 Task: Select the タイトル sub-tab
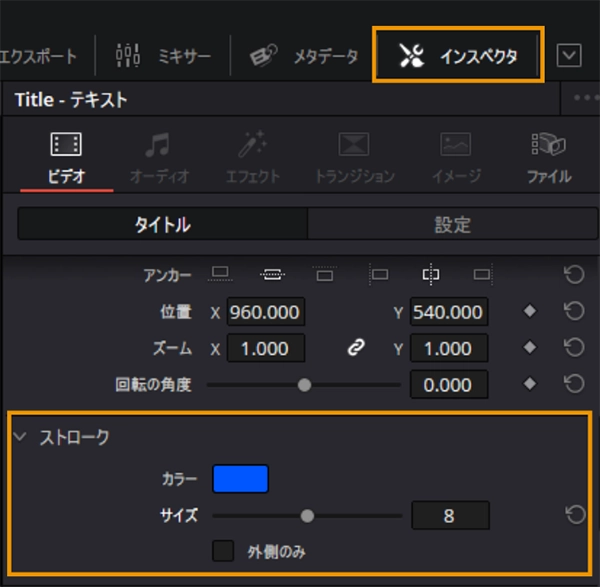[162, 224]
